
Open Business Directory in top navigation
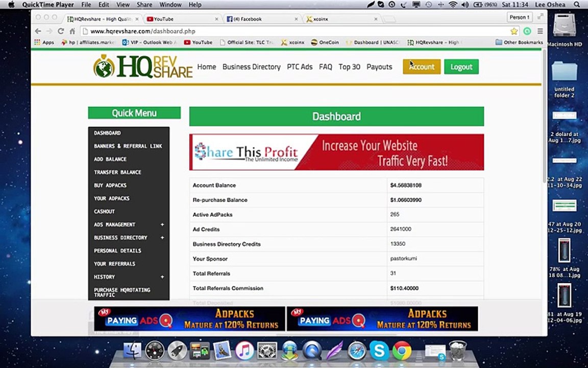point(251,67)
